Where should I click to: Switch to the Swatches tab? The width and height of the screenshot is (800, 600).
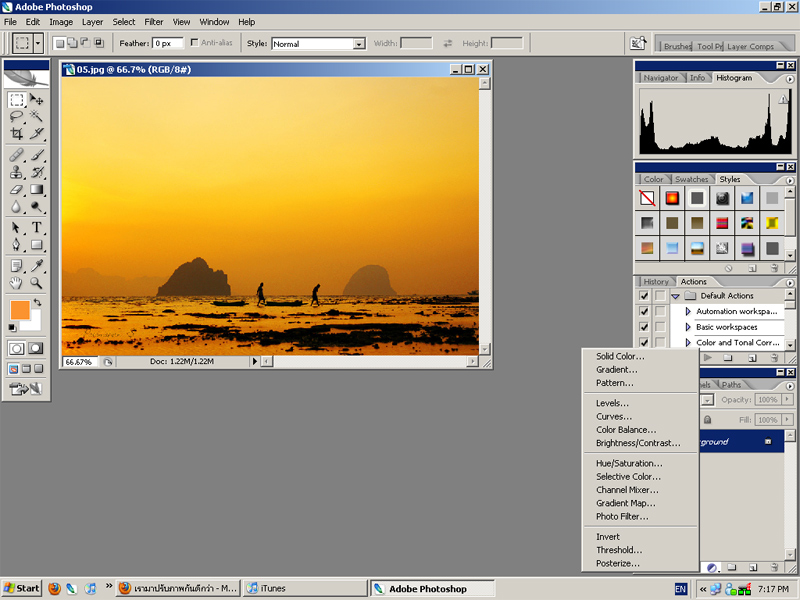[x=691, y=180]
